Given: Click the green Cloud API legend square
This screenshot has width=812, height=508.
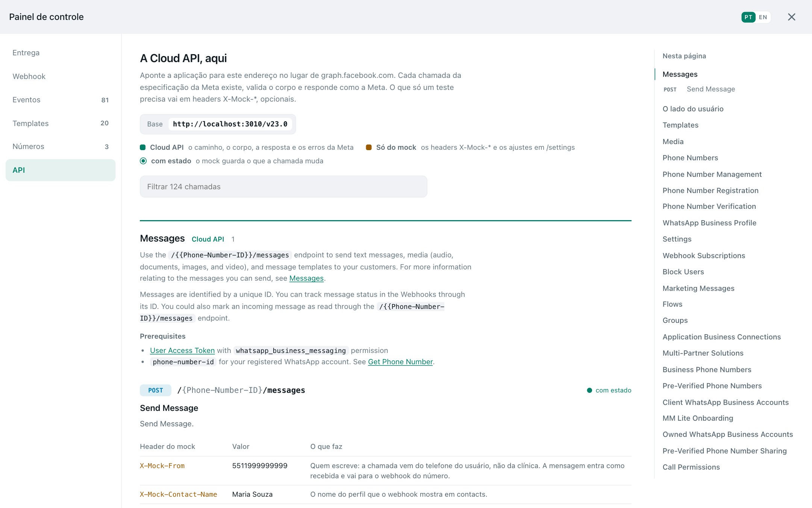Looking at the screenshot, I should pos(143,148).
